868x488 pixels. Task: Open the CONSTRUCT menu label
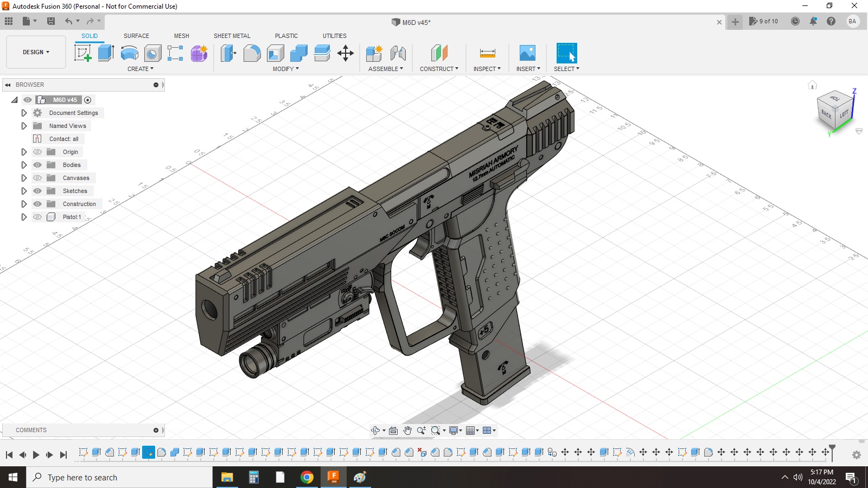(x=438, y=69)
